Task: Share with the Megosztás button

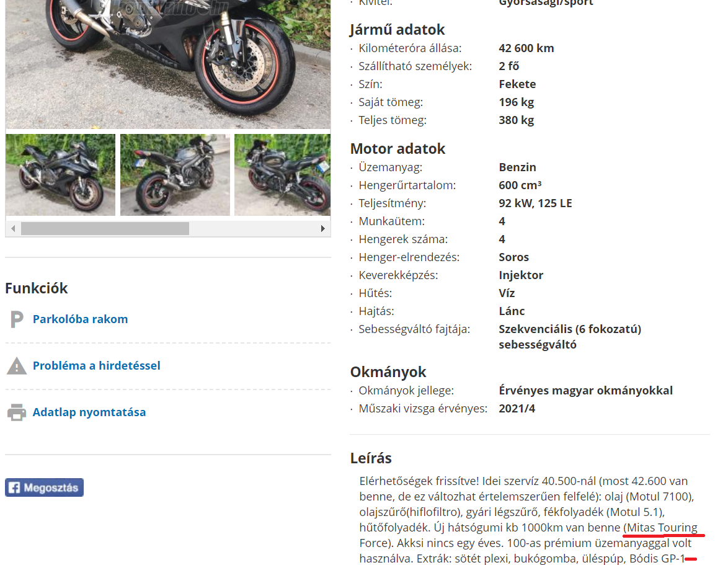Action: (45, 487)
